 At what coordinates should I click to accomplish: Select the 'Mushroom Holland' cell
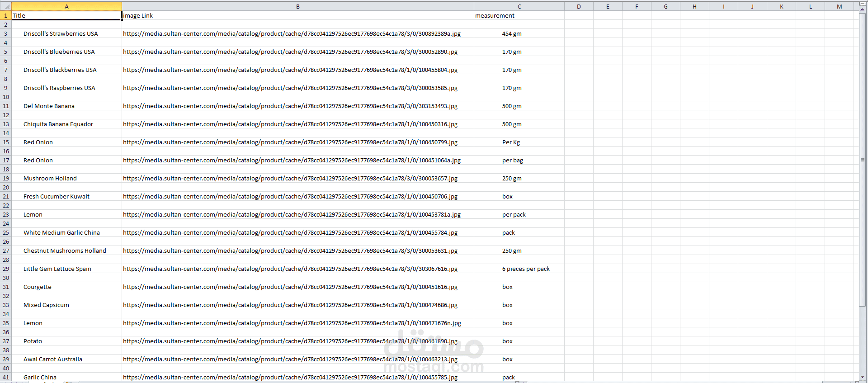point(66,178)
